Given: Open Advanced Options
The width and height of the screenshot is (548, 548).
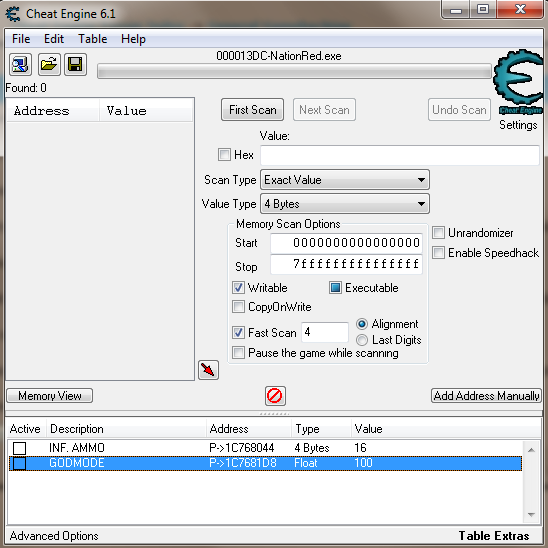Looking at the screenshot, I should 54,536.
